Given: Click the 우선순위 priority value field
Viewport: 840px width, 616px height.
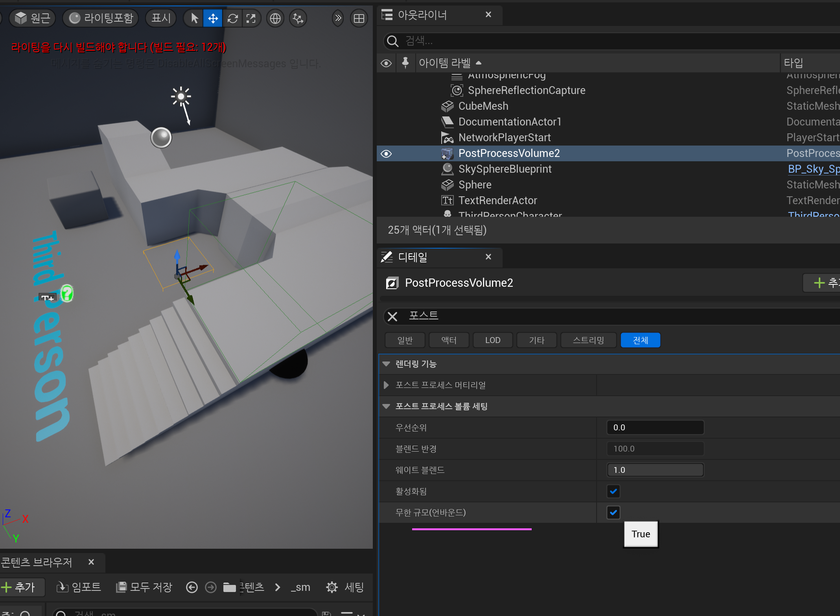Looking at the screenshot, I should (655, 428).
